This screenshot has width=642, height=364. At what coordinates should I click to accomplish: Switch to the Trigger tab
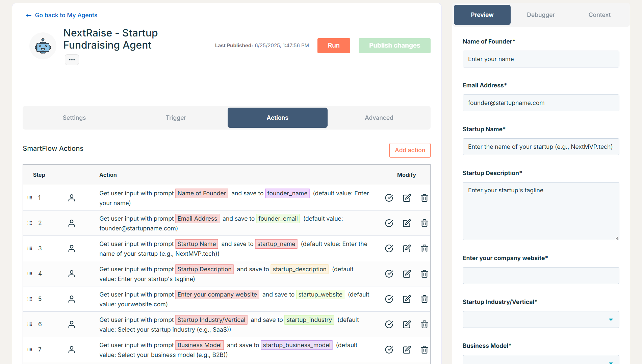[176, 118]
